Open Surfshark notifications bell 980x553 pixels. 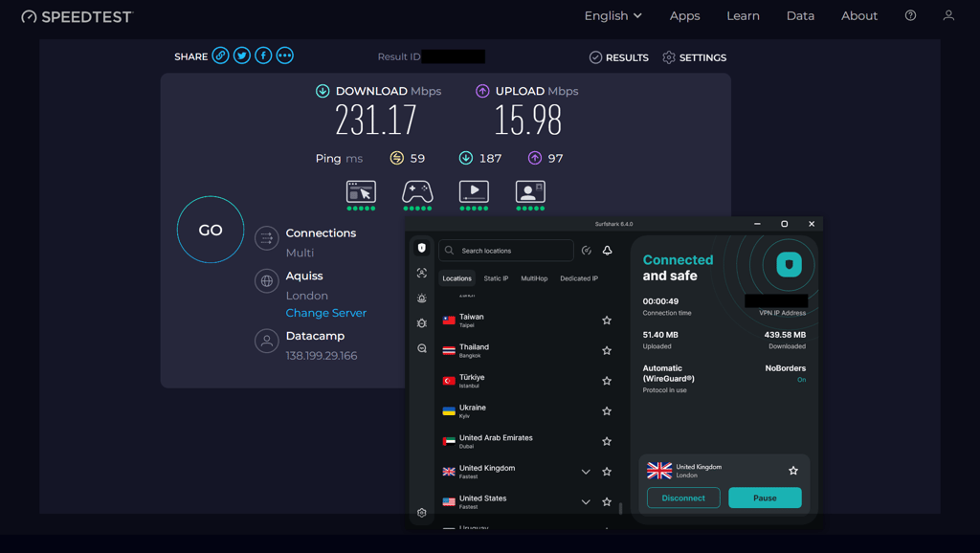[607, 251]
